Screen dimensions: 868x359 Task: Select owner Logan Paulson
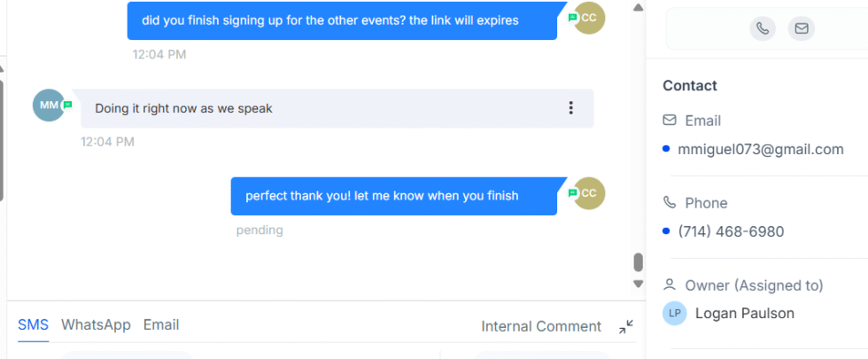click(744, 313)
